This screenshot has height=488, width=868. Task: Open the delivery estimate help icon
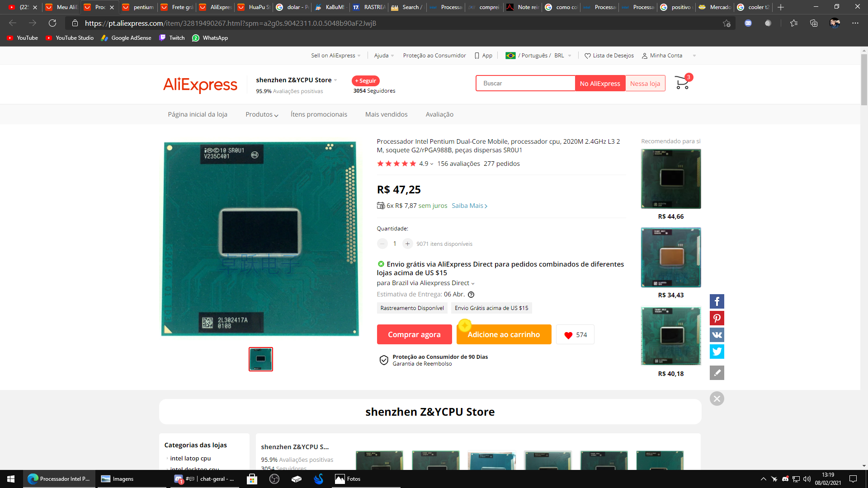pos(471,295)
